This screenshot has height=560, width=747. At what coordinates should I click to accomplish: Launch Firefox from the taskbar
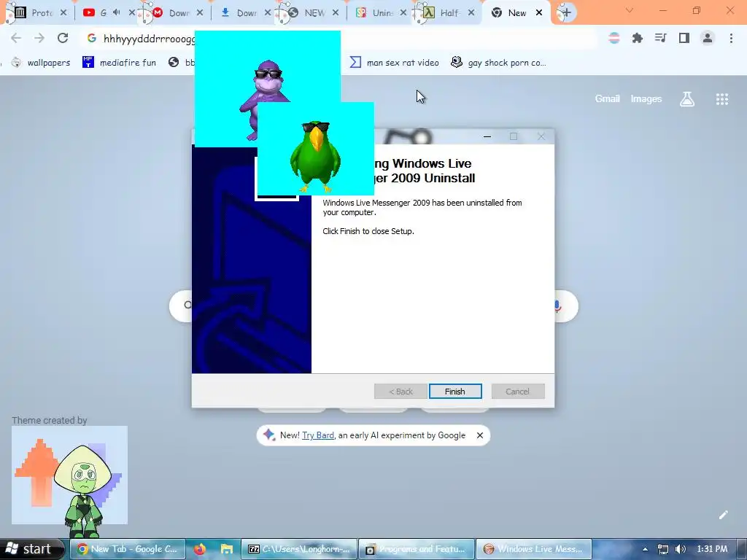tap(200, 549)
